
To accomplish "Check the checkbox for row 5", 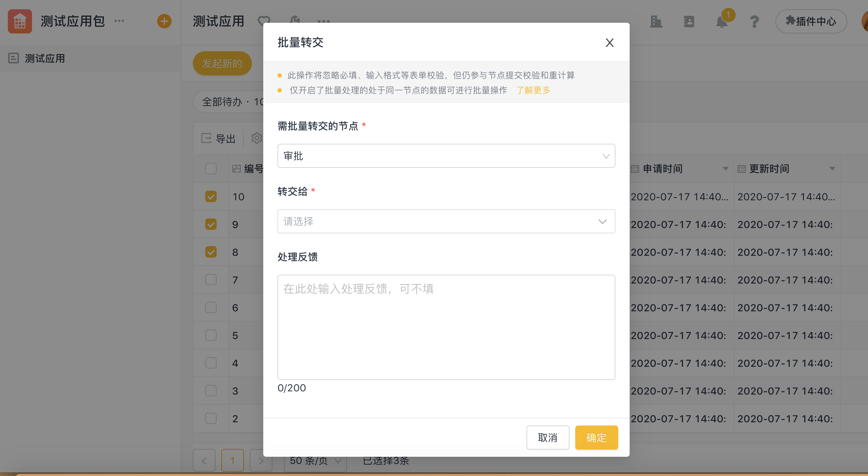I will coord(211,335).
